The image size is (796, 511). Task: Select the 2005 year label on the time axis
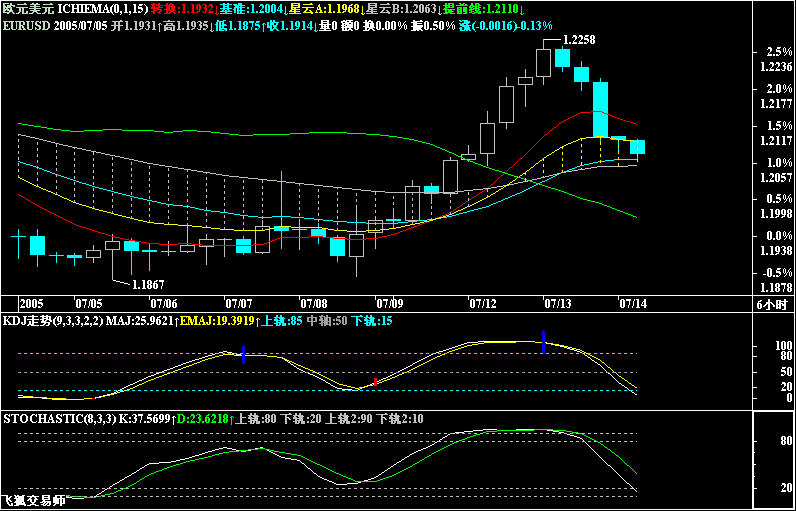(x=32, y=304)
